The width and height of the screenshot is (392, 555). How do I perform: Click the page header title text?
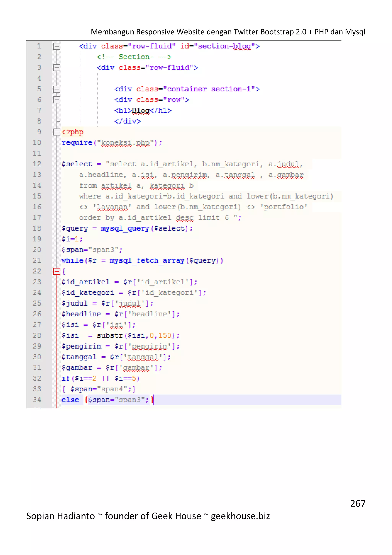pos(228,32)
